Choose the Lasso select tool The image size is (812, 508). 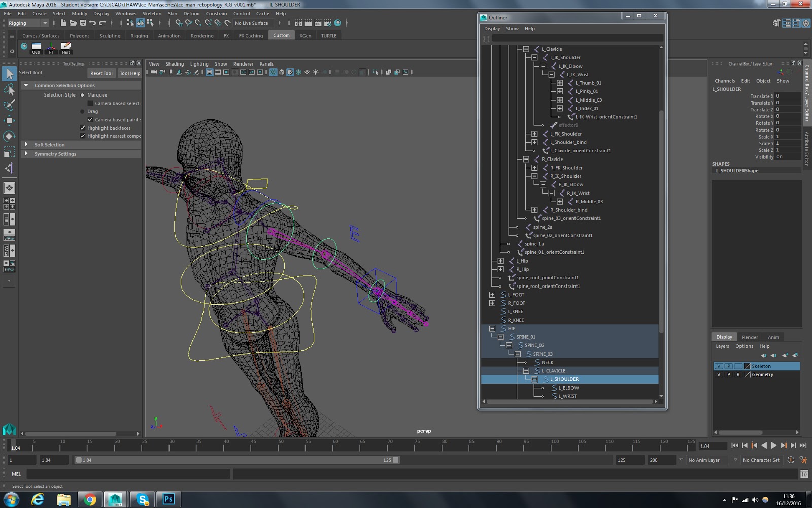coord(9,90)
